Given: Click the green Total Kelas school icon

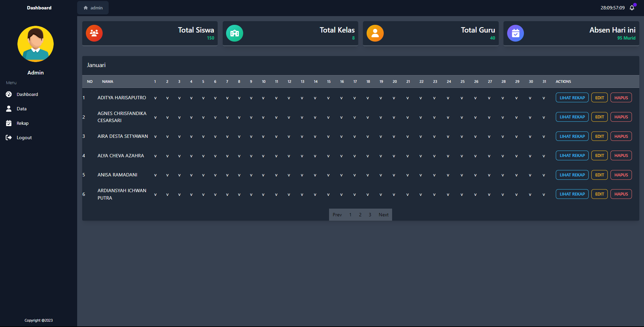Looking at the screenshot, I should tap(234, 33).
